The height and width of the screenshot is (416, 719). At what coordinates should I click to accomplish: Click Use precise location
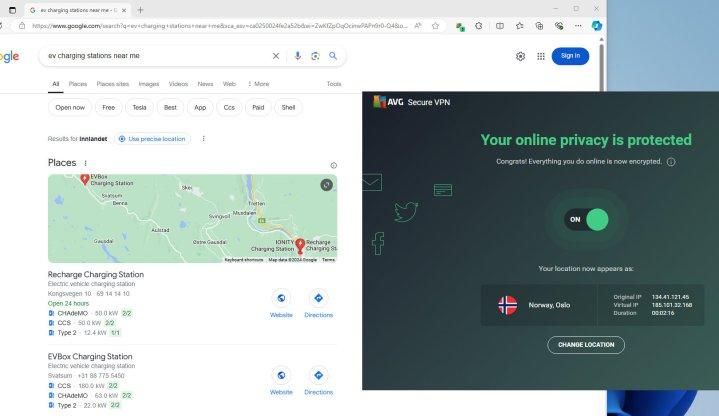[x=152, y=139]
